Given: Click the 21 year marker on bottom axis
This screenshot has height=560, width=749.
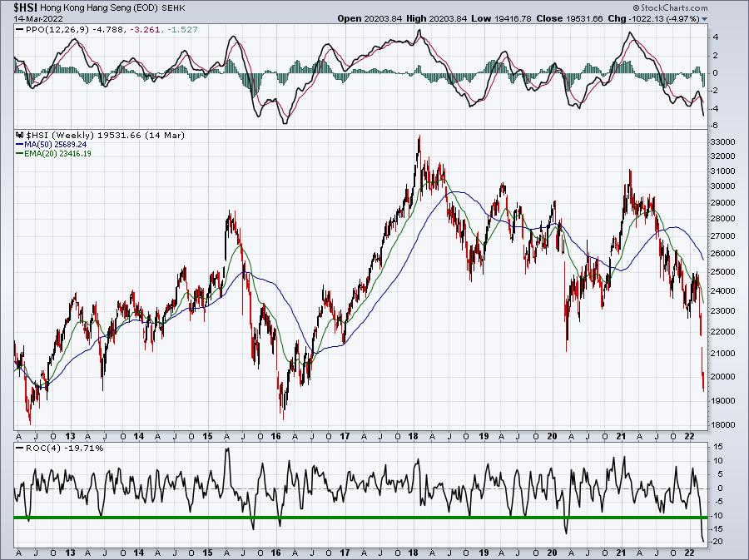Looking at the screenshot, I should click(x=621, y=553).
